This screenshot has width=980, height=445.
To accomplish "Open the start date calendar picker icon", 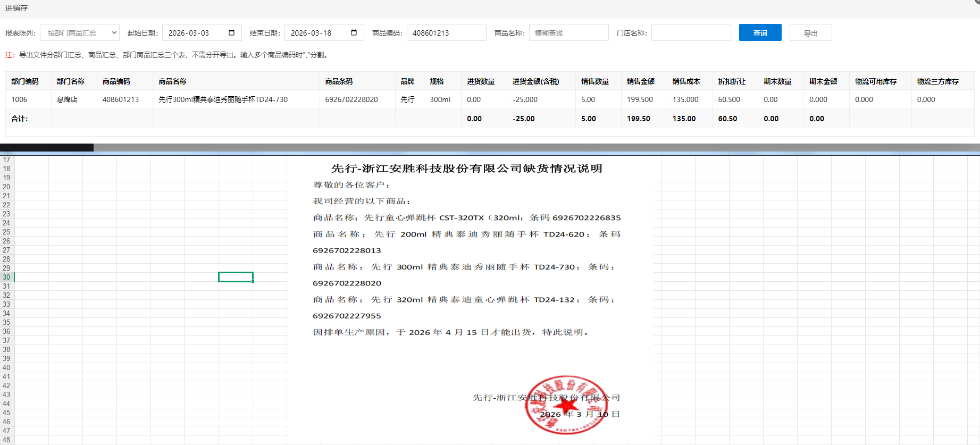I will point(231,32).
